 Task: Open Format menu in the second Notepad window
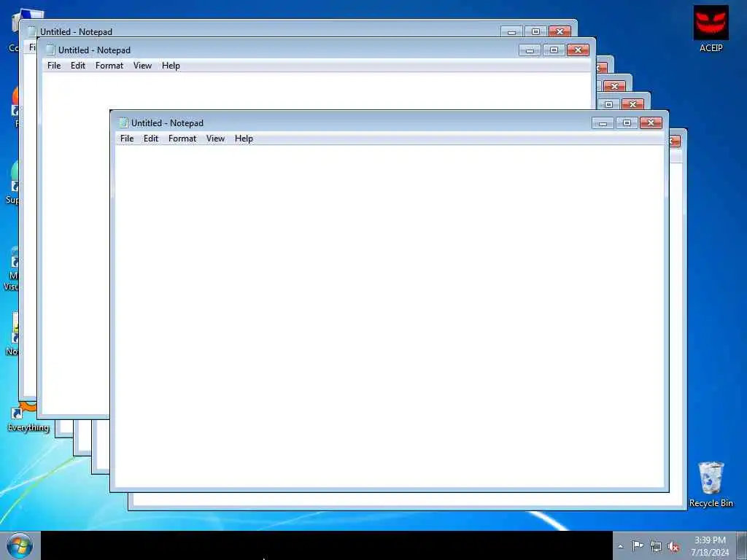pyautogui.click(x=109, y=66)
